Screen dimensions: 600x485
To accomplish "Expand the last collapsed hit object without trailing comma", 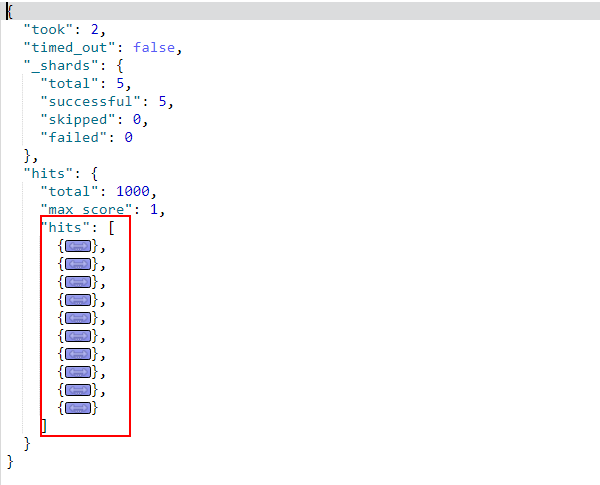I will (x=78, y=408).
